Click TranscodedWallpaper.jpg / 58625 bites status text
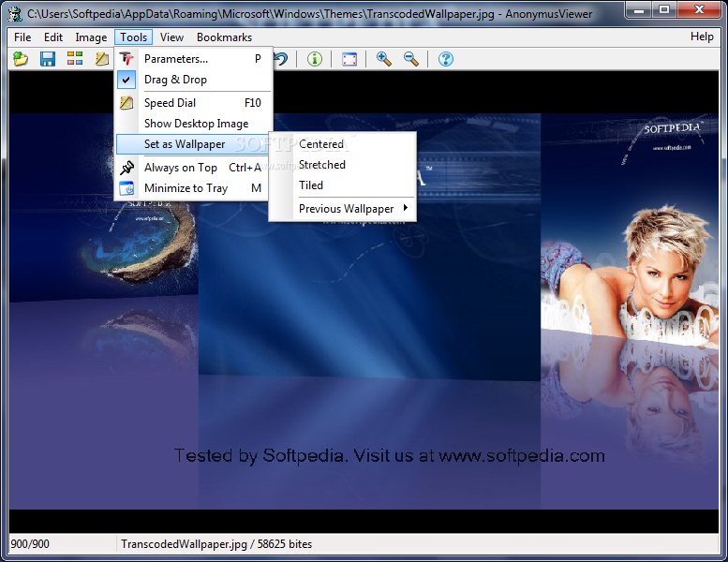The image size is (728, 562). 216,544
